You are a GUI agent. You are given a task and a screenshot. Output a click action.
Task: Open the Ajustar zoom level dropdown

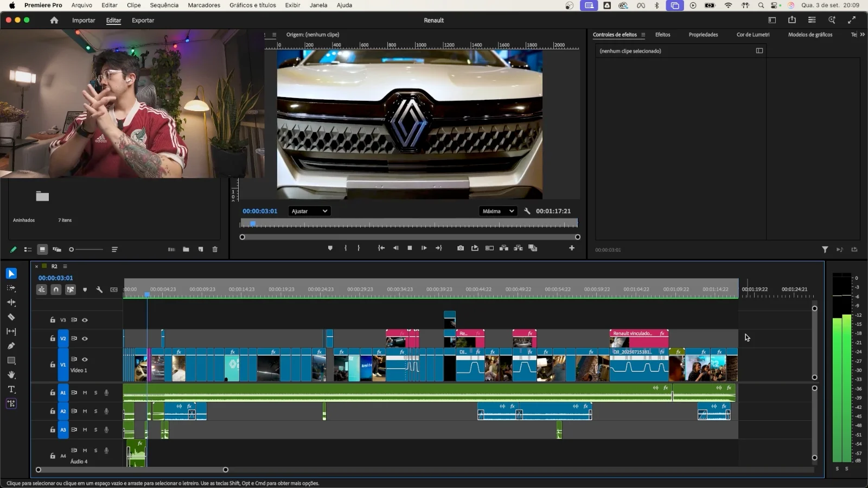pyautogui.click(x=309, y=211)
